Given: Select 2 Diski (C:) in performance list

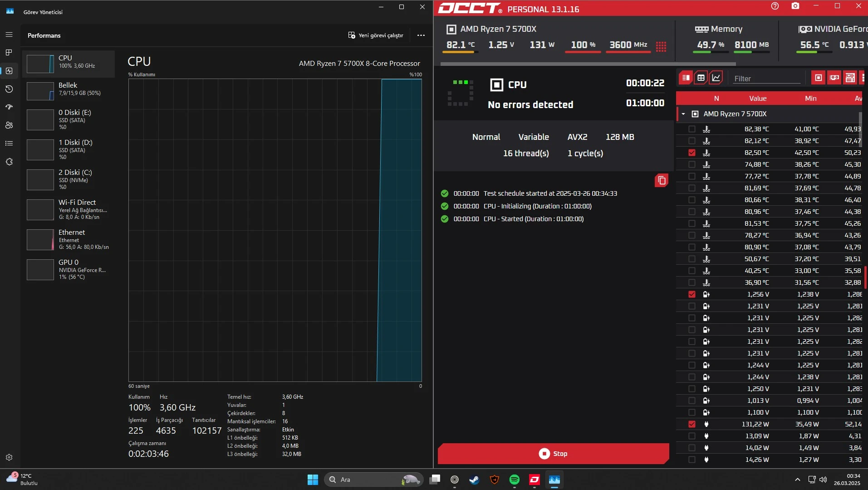Looking at the screenshot, I should (x=69, y=180).
